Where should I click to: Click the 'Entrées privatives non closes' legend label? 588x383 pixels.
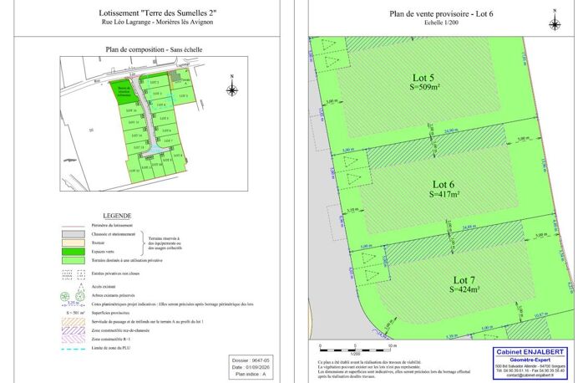tap(115, 273)
